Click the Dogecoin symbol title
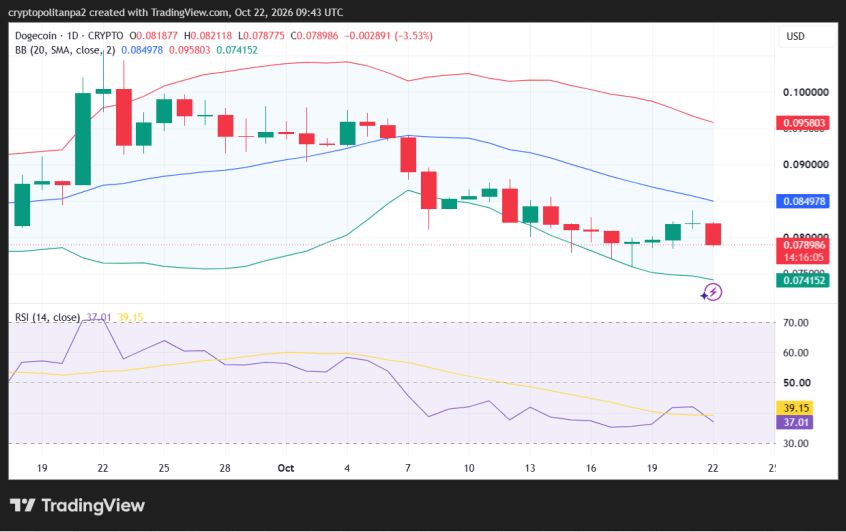The image size is (846, 532). click(36, 36)
